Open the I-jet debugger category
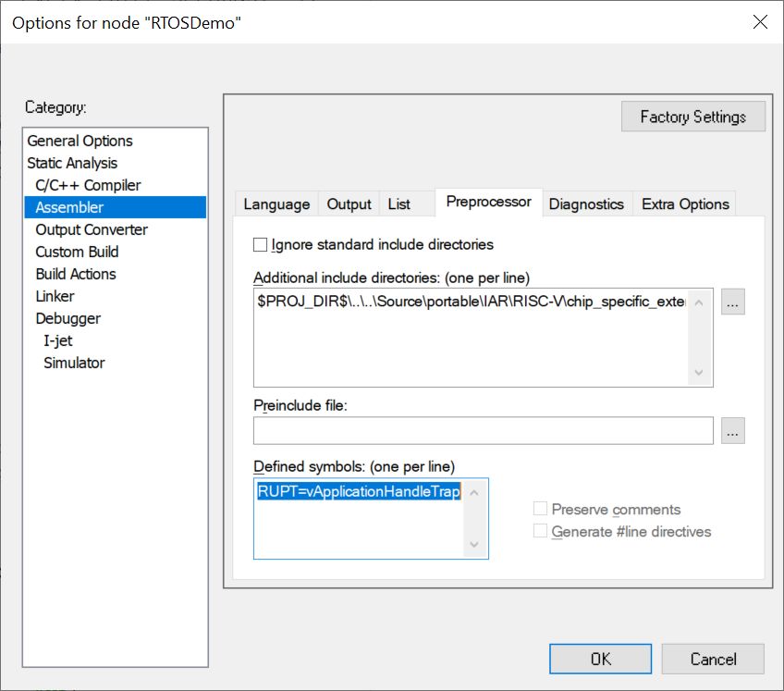Image resolution: width=784 pixels, height=691 pixels. [x=58, y=340]
